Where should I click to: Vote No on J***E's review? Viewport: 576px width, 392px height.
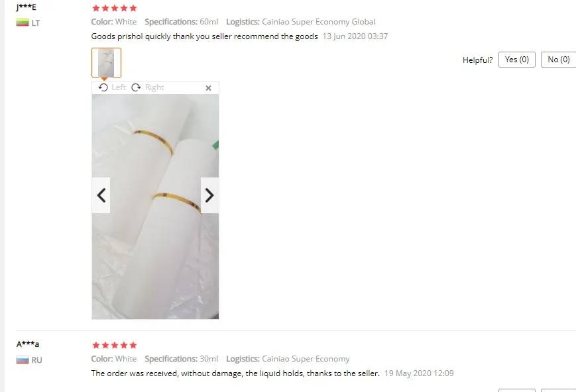click(558, 60)
